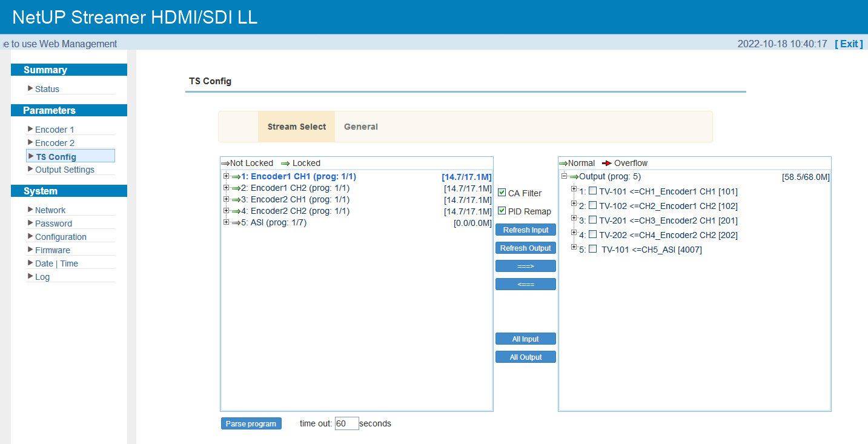Image resolution: width=868 pixels, height=444 pixels.
Task: Click the red Overflow legend arrow
Action: [607, 164]
